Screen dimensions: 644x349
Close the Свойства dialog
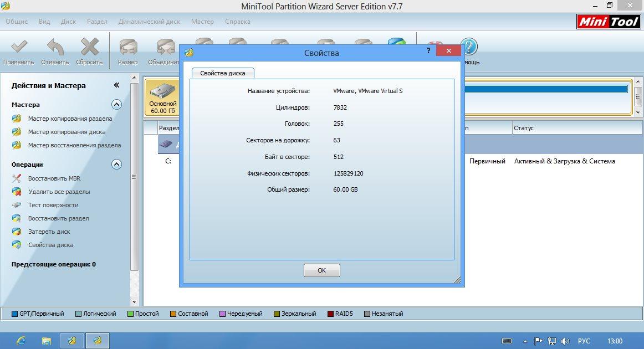pos(448,50)
